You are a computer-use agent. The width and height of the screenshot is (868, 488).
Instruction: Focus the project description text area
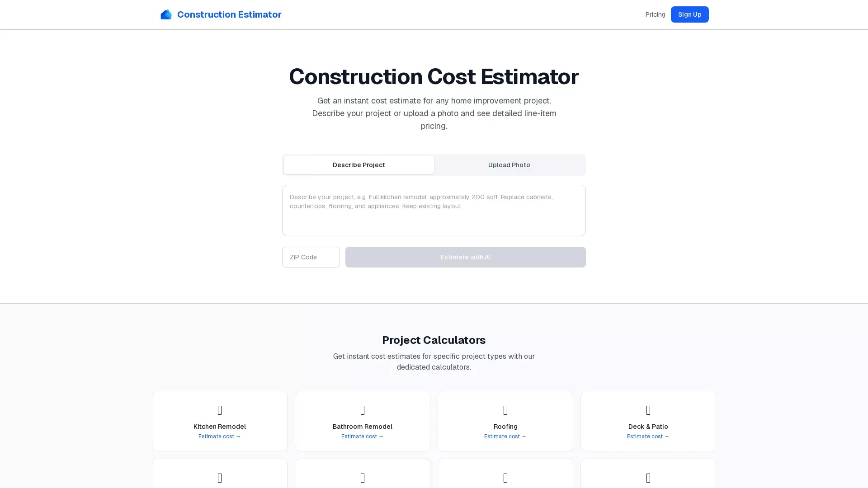(x=434, y=211)
